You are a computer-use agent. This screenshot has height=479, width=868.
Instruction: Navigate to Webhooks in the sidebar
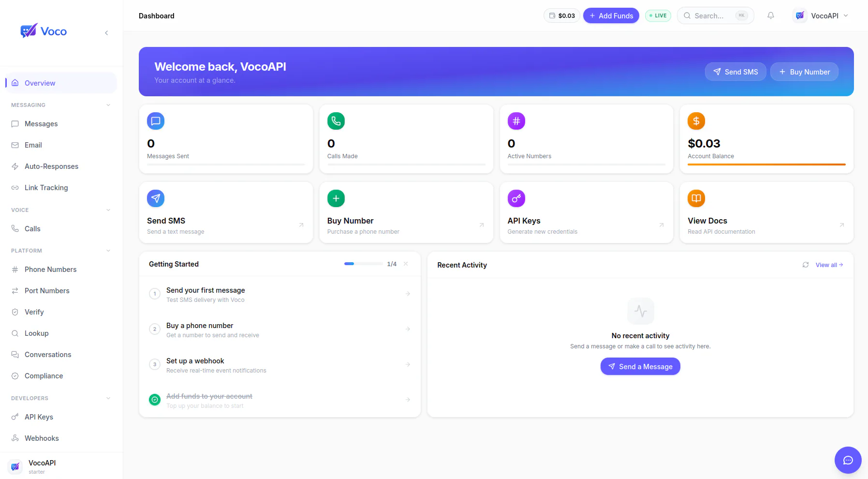(x=61, y=438)
